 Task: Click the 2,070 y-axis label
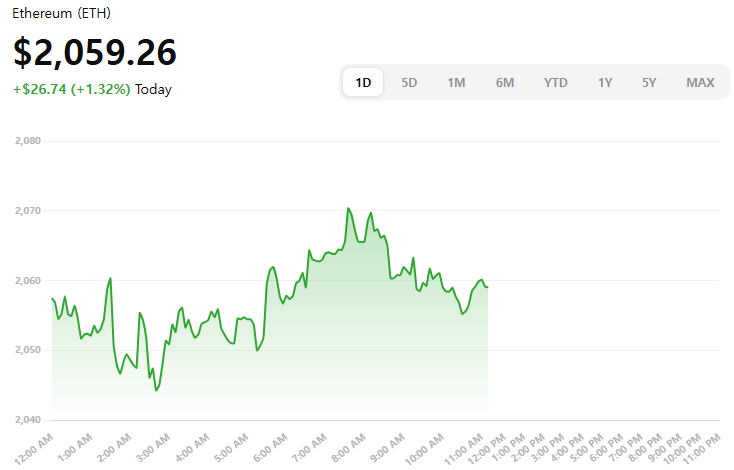click(x=27, y=211)
